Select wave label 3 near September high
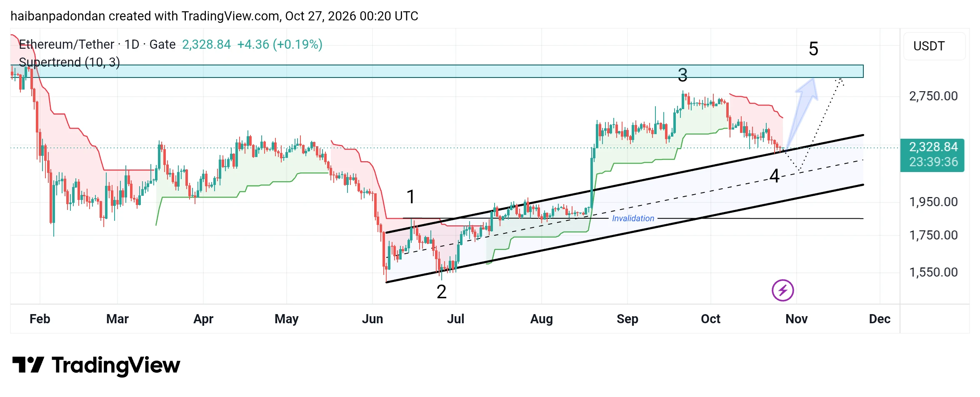Image resolution: width=980 pixels, height=397 pixels. [x=682, y=75]
